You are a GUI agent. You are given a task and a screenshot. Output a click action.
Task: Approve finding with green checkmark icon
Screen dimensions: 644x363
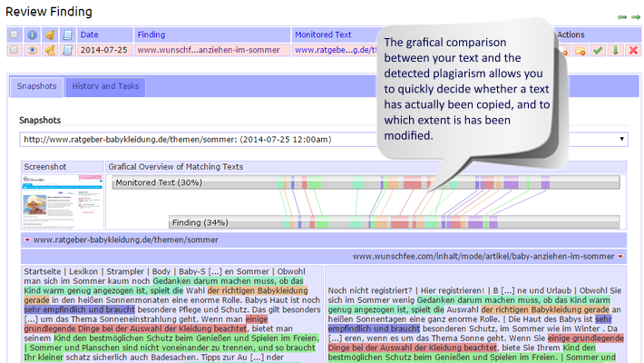tap(598, 50)
